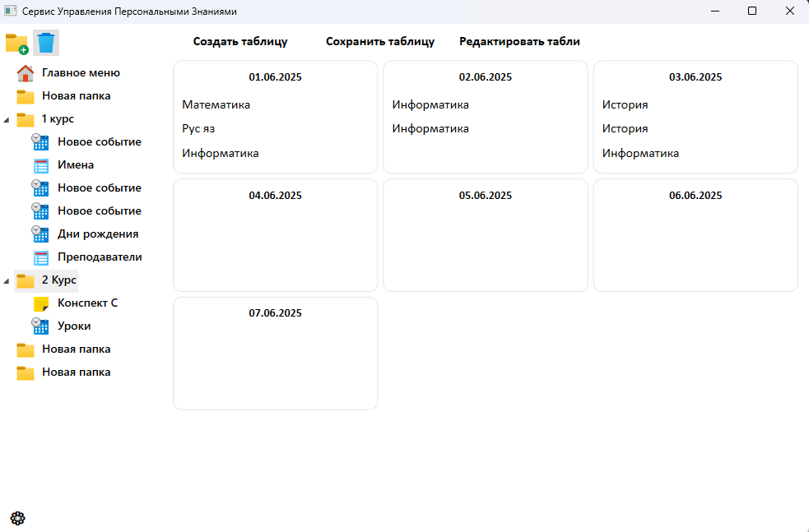Click the Математика entry
Screen dimensions: 809x532
tap(216, 104)
